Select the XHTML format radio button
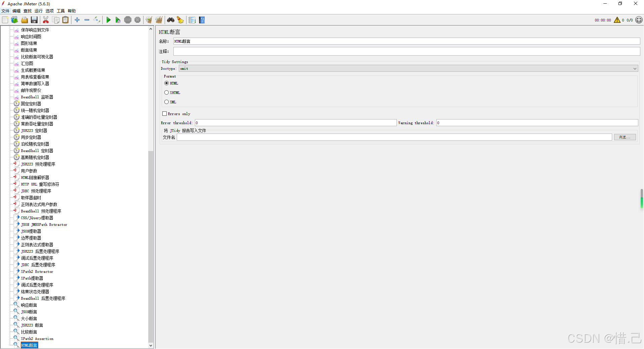644x349 pixels. point(167,93)
